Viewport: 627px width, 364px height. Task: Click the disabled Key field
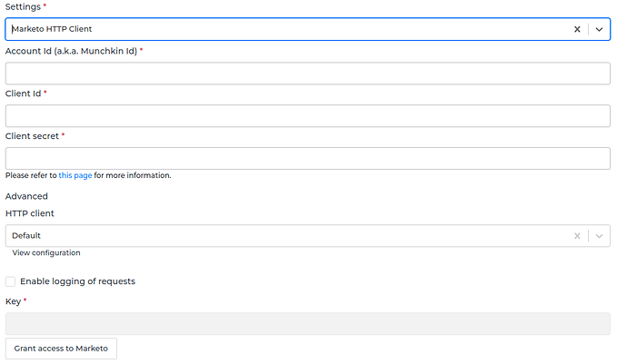pyautogui.click(x=307, y=324)
